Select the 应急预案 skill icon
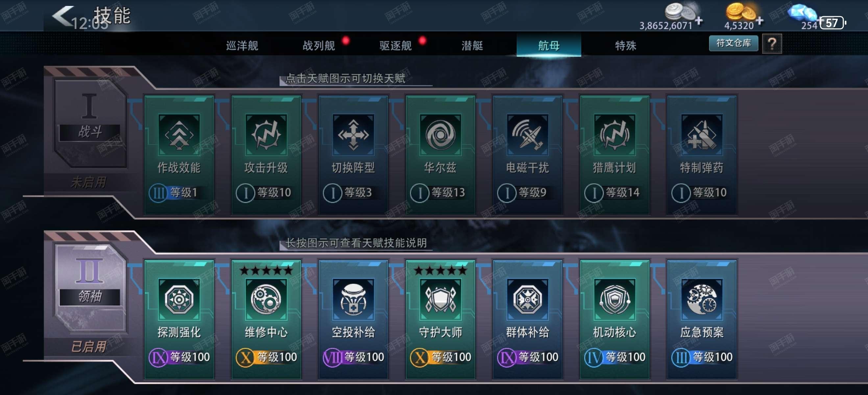The height and width of the screenshot is (395, 868). 702,299
